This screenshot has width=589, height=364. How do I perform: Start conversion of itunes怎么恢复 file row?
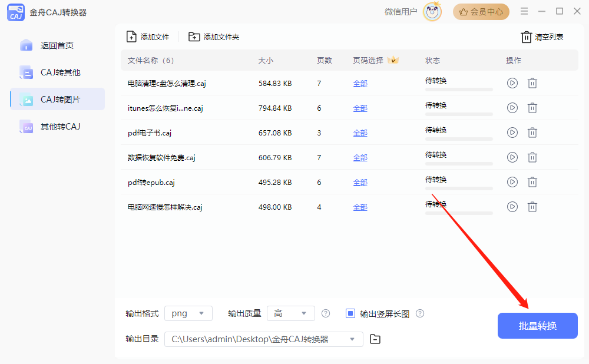(x=512, y=108)
